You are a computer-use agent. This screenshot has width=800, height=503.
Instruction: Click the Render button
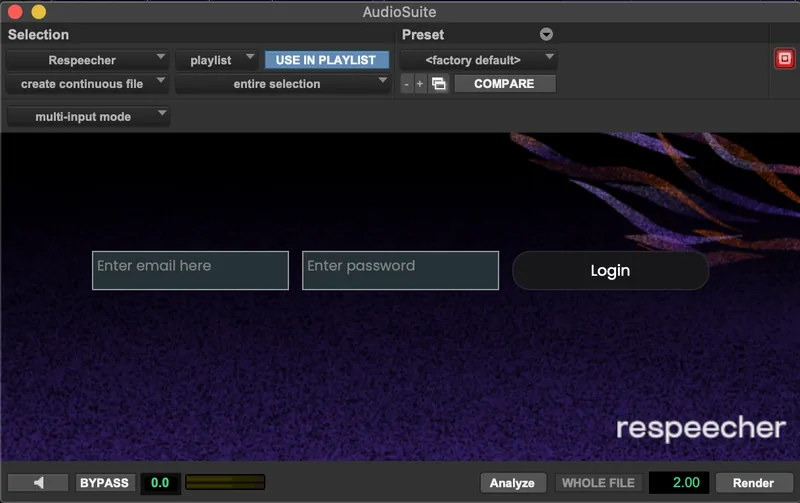click(754, 483)
